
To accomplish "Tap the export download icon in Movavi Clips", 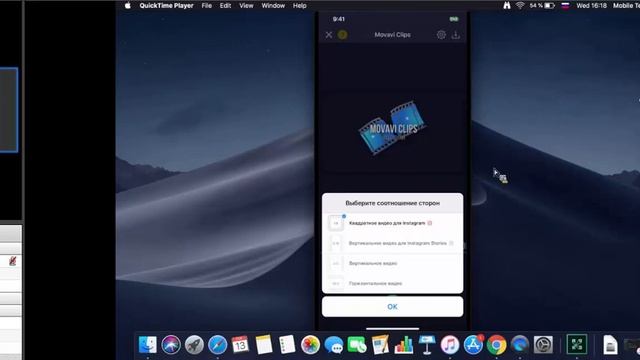I will pos(456,35).
